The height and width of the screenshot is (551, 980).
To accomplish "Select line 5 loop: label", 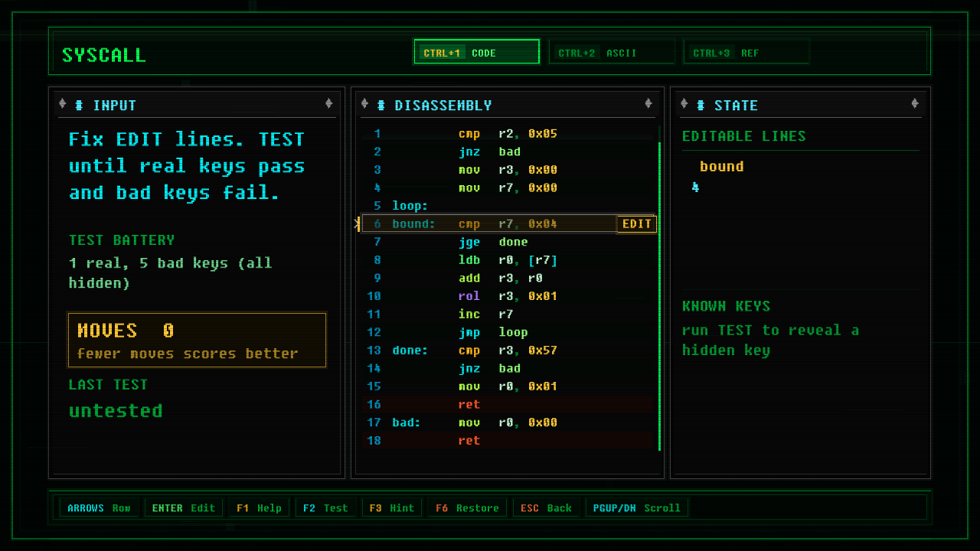I will click(x=507, y=206).
